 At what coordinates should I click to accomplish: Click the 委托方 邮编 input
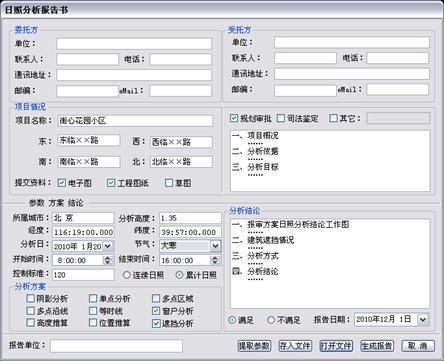[87, 91]
